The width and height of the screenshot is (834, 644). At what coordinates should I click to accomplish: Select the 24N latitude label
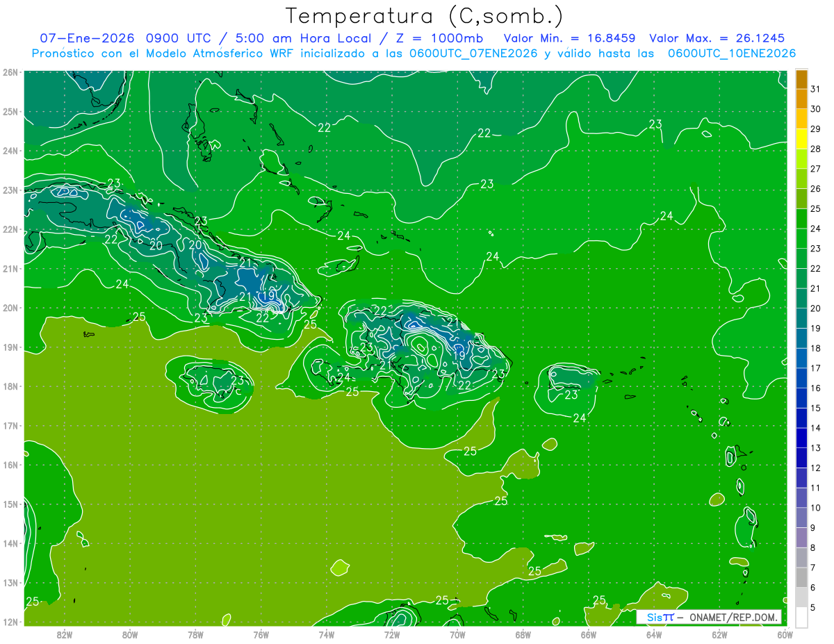pos(10,151)
